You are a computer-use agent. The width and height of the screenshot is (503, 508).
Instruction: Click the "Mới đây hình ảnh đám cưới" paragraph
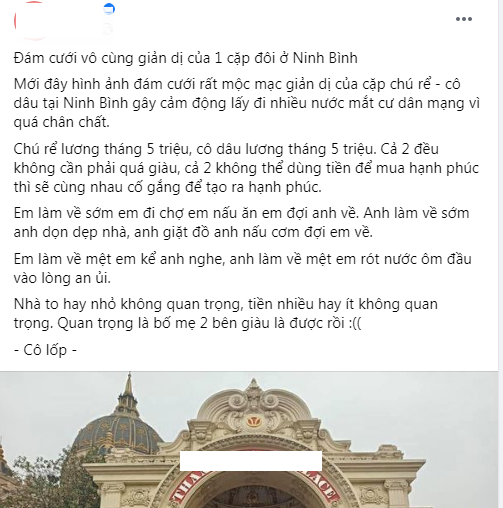(247, 103)
